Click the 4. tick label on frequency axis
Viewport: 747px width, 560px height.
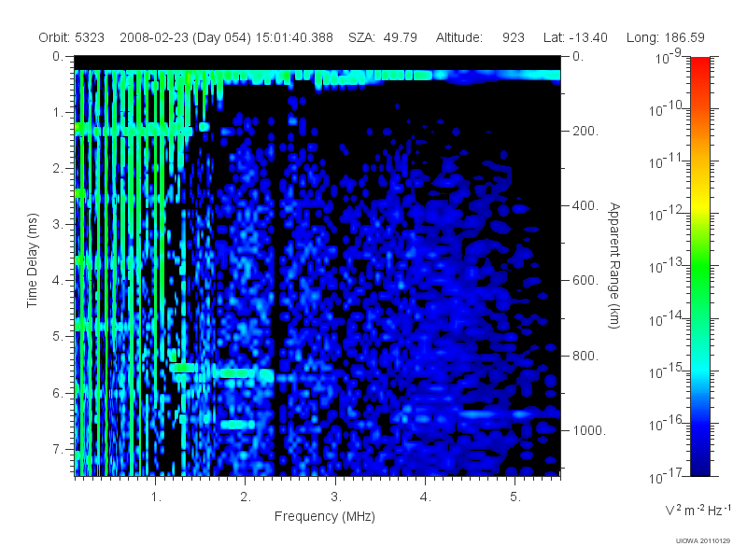click(426, 497)
